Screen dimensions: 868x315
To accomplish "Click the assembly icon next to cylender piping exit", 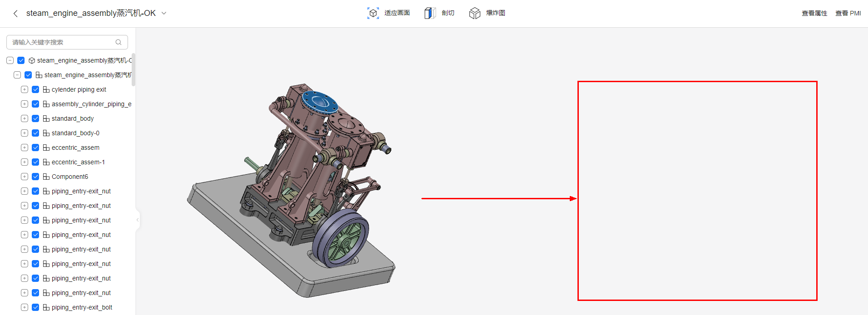I will [x=46, y=89].
